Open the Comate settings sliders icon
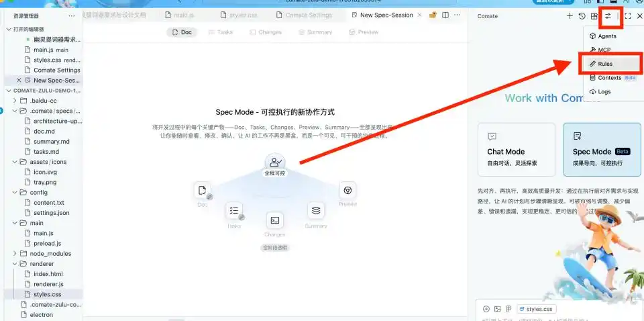Viewport: 644px width, 321px height. (608, 16)
